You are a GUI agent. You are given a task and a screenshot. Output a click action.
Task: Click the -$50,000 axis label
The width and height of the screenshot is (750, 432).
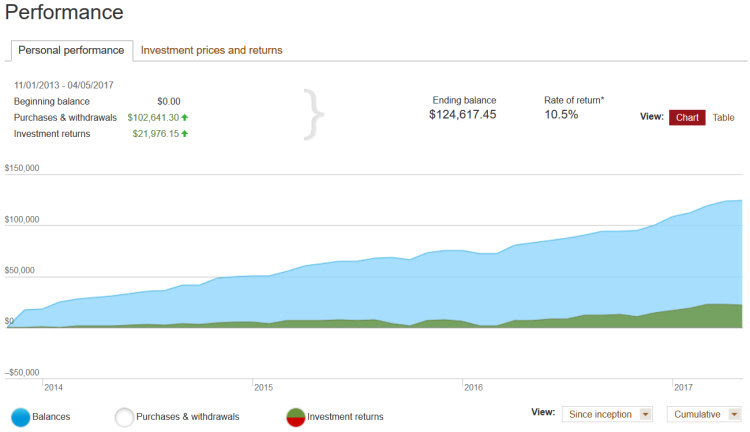tap(22, 372)
